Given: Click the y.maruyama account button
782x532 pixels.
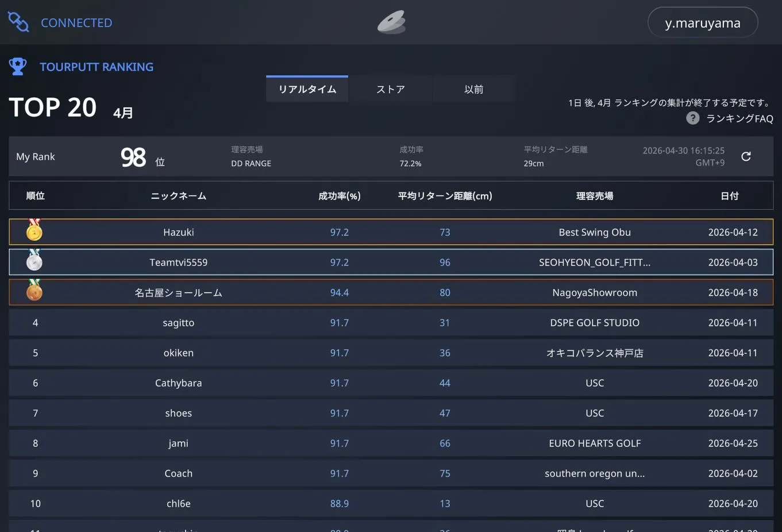Looking at the screenshot, I should 702,22.
